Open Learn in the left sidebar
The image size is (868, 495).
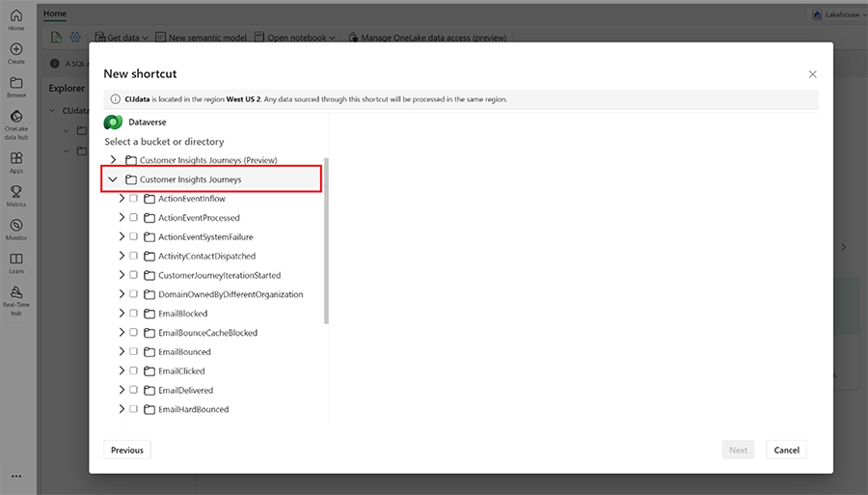coord(16,263)
